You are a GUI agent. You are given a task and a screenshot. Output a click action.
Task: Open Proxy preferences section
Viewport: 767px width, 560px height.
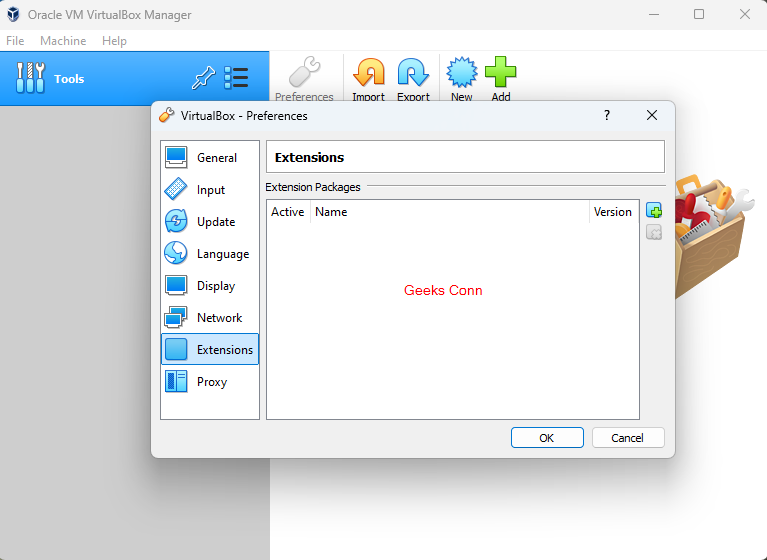coord(210,381)
